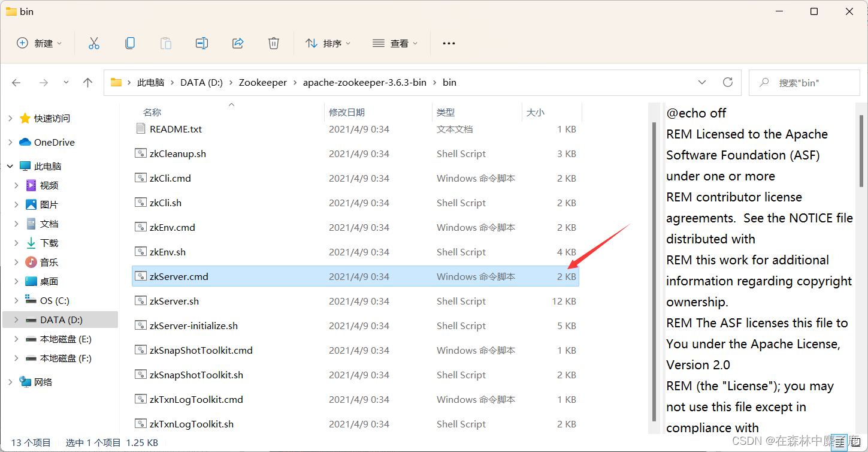The width and height of the screenshot is (868, 452).
Task: Click the Share icon in toolbar
Action: (238, 43)
